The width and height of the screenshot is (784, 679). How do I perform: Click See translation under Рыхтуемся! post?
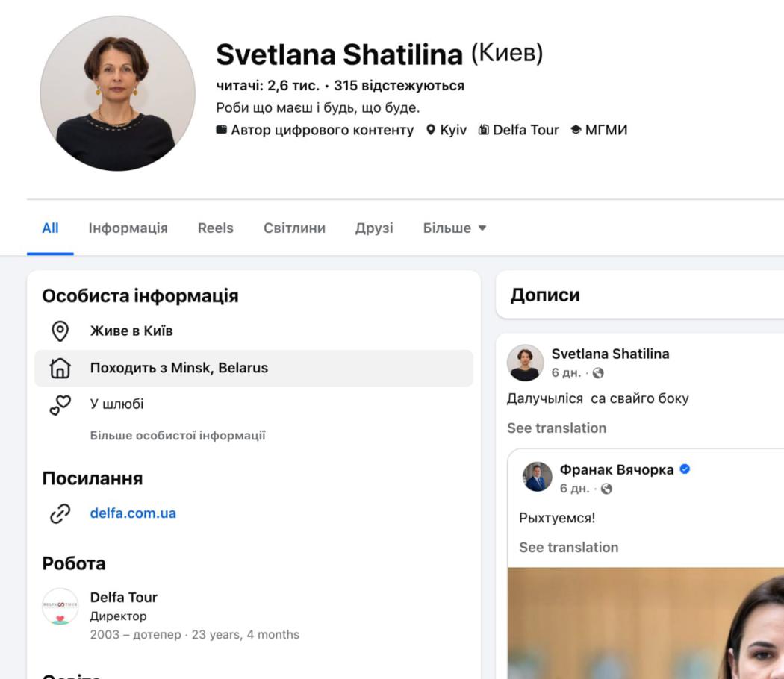568,548
